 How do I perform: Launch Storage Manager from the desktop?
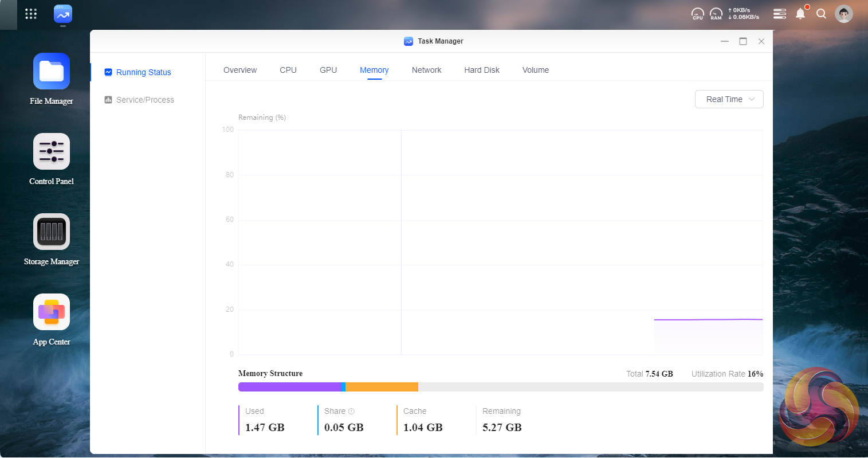click(x=52, y=232)
